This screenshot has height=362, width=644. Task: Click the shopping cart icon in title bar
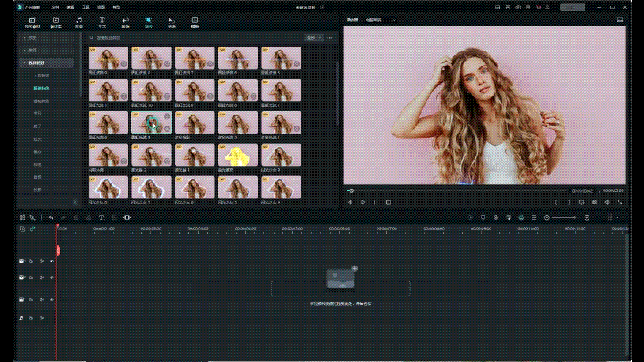tap(538, 6)
